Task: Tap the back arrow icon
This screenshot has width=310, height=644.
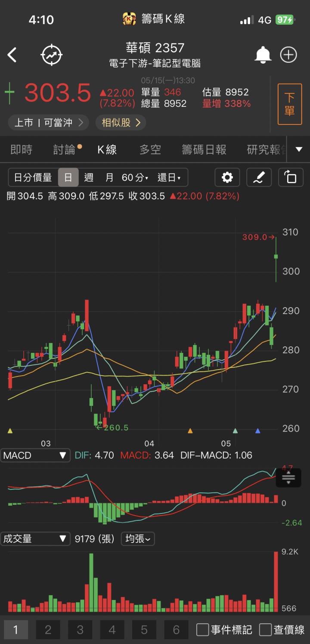Action: point(12,55)
